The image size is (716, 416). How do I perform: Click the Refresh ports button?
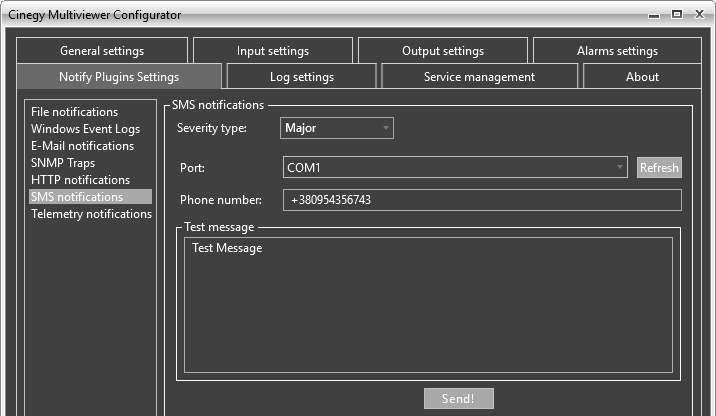click(659, 168)
